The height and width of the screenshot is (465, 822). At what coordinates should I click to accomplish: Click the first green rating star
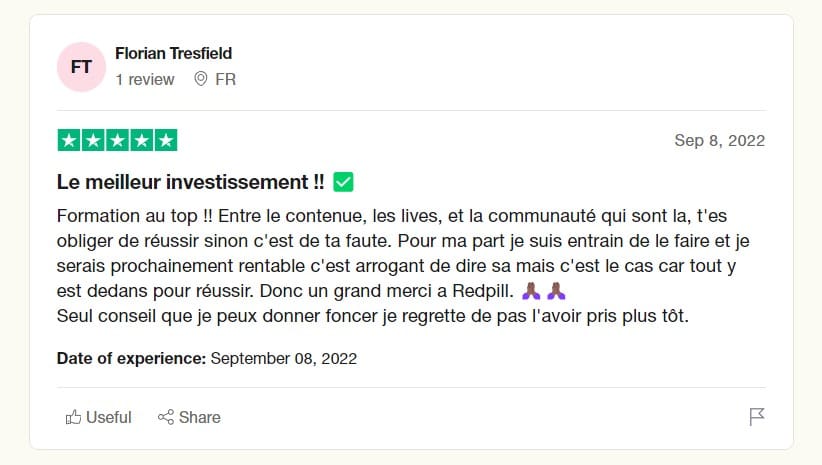coord(69,140)
